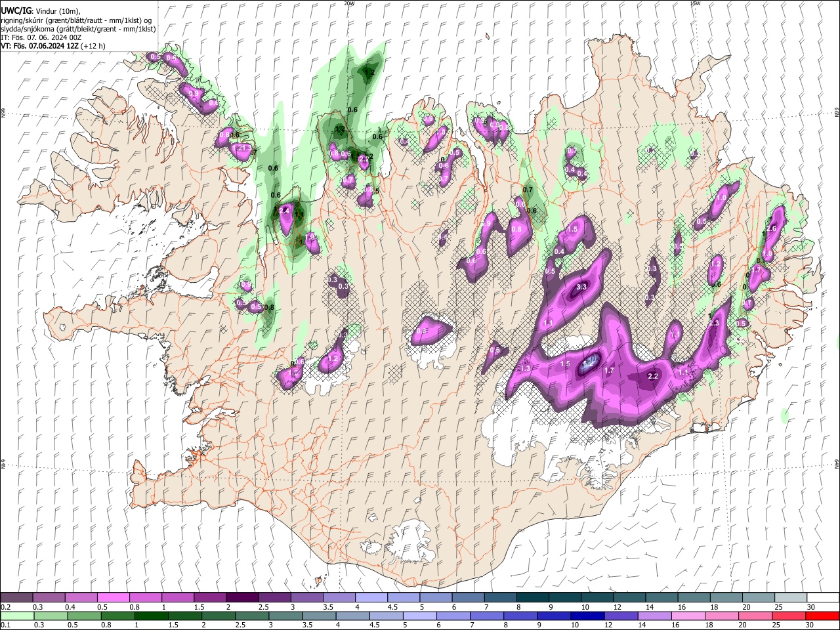Click the bright magenta 0.5 swatch in the upper legend row

coord(113,597)
